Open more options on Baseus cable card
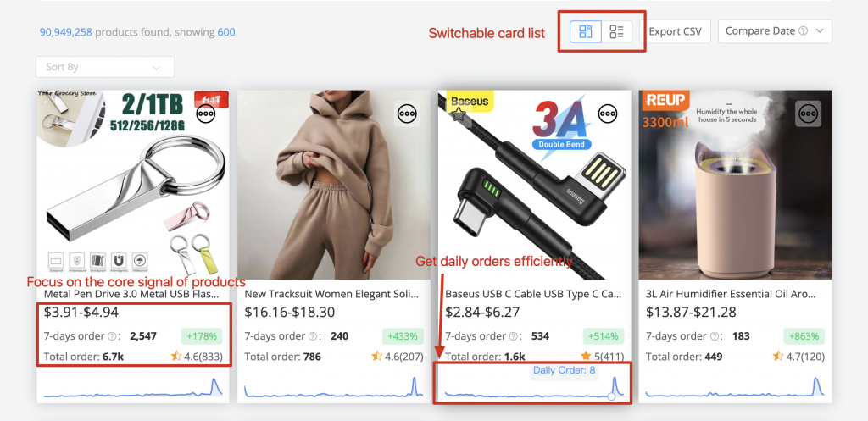The height and width of the screenshot is (421, 868). [607, 114]
